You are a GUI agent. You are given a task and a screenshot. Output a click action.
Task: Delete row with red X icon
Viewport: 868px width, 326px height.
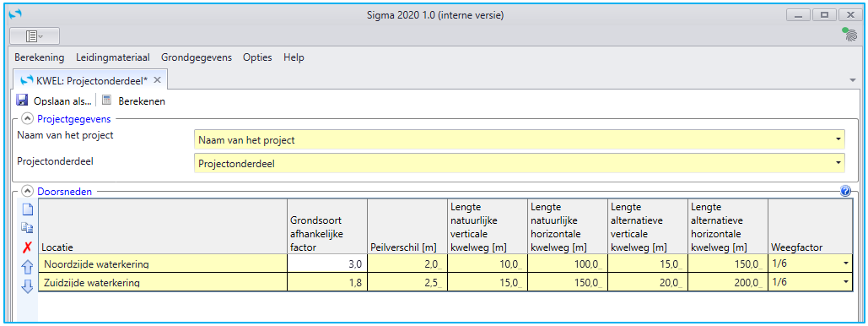(x=28, y=247)
